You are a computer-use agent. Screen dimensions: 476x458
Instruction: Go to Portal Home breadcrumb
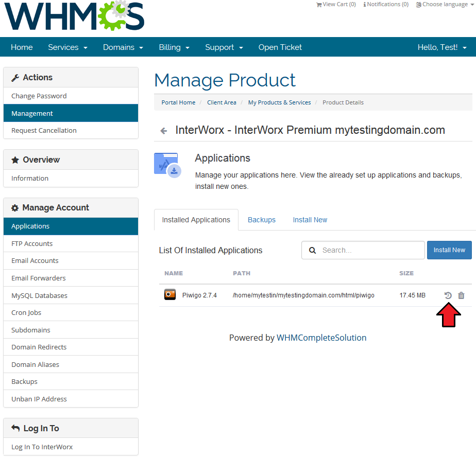pos(178,102)
